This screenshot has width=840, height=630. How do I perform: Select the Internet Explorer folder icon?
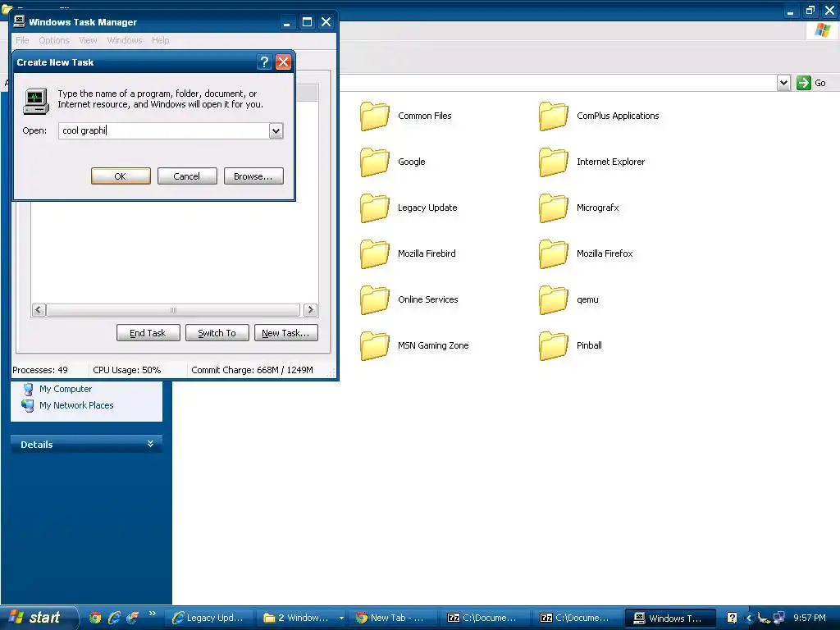pos(554,162)
